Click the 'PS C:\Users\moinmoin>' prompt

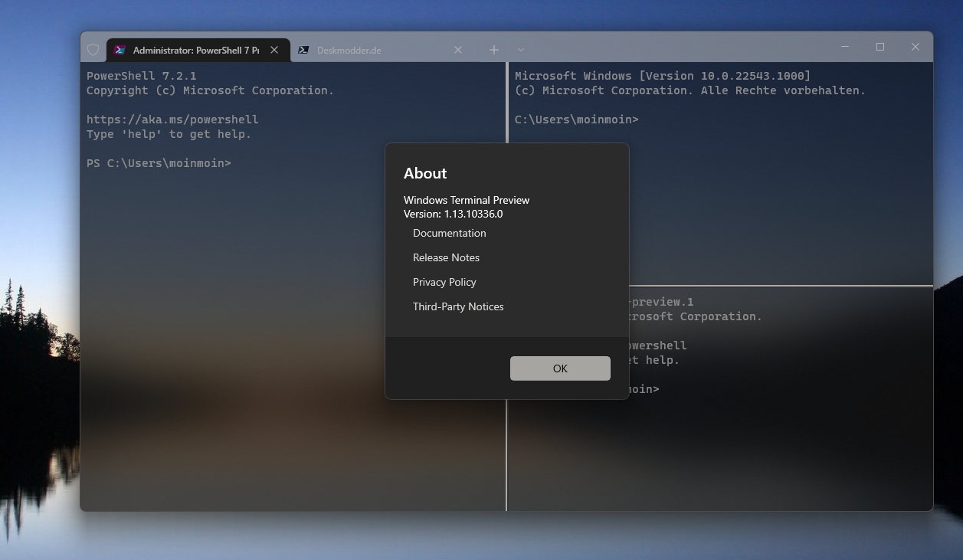coord(159,163)
